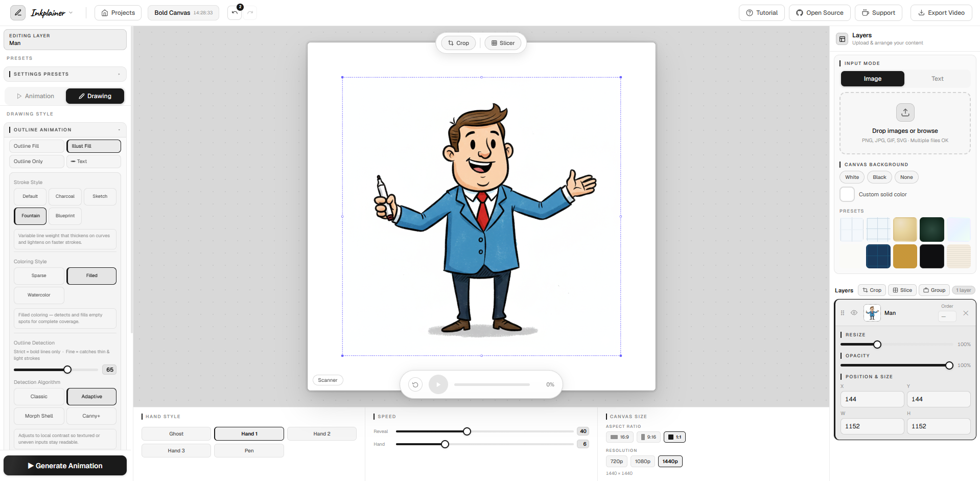980x481 pixels.
Task: Select Sketch stroke style
Action: click(100, 196)
